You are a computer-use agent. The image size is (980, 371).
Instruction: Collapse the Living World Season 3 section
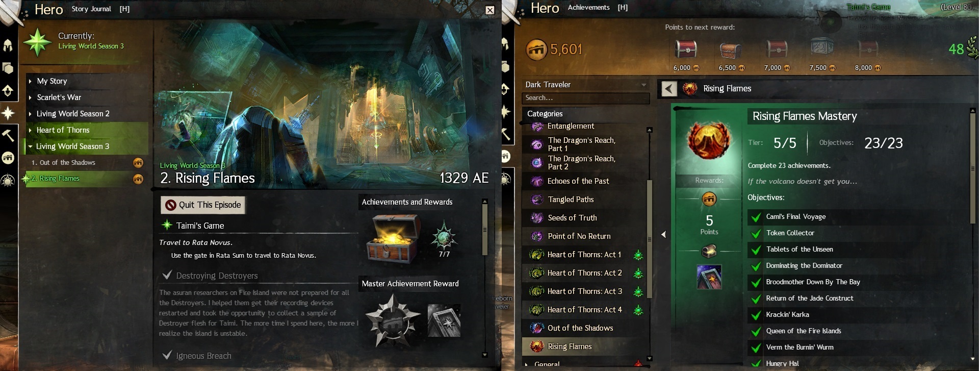87,146
